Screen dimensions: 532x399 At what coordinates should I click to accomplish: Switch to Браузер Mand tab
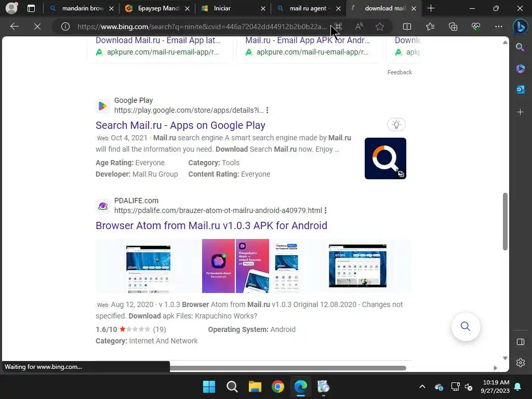(x=157, y=8)
